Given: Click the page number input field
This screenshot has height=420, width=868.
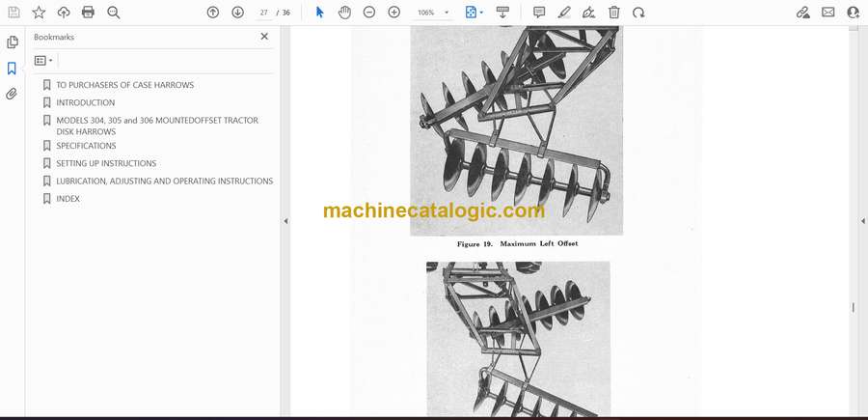Looking at the screenshot, I should coord(263,13).
